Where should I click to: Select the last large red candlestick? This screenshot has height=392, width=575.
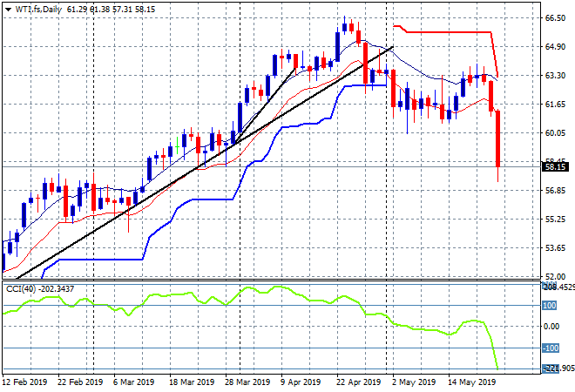click(498, 139)
